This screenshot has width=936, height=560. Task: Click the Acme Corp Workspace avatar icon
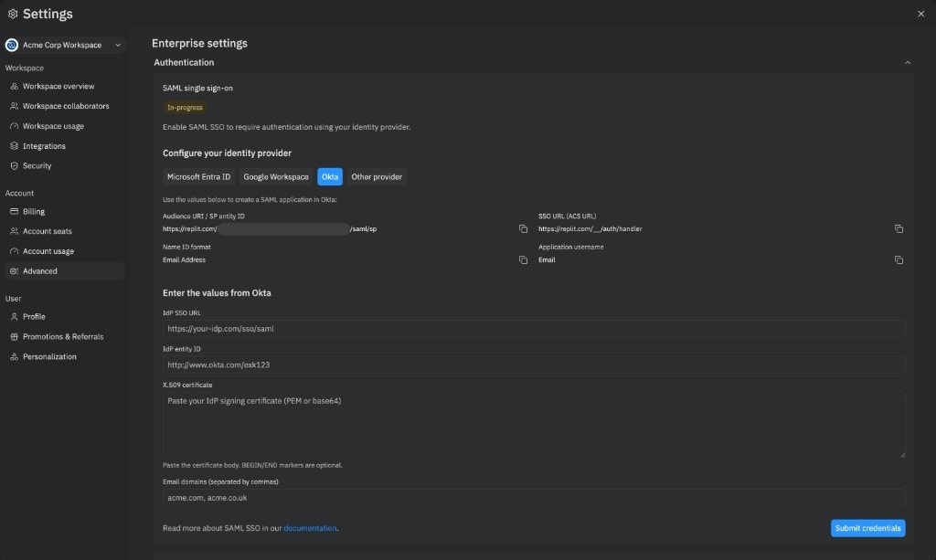pos(11,45)
